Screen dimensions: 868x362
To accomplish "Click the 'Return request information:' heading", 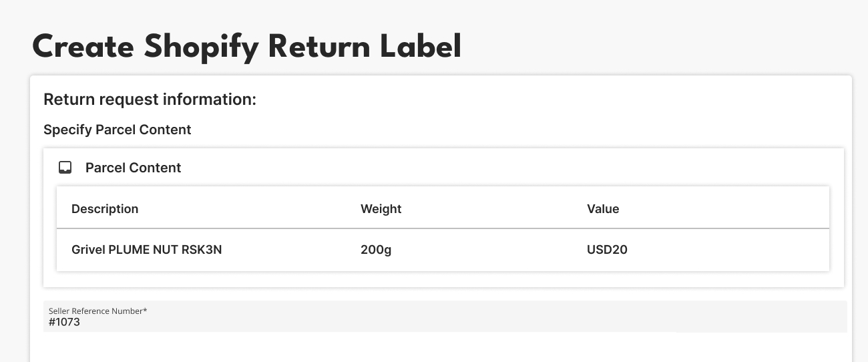I will (x=150, y=100).
